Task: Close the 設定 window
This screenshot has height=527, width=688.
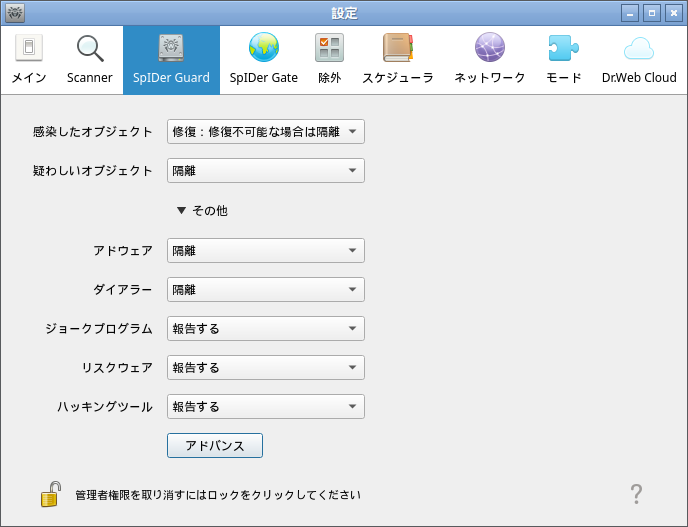Action: pyautogui.click(x=674, y=13)
